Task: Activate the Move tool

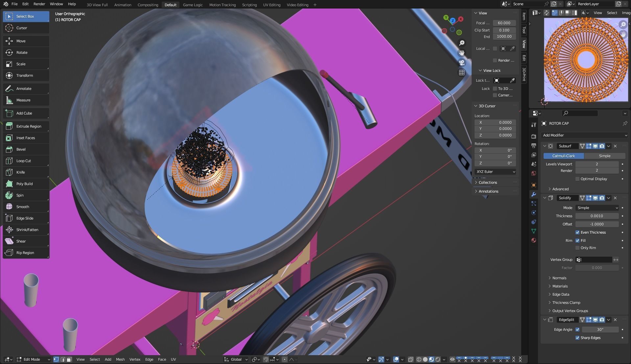Action: [26, 41]
